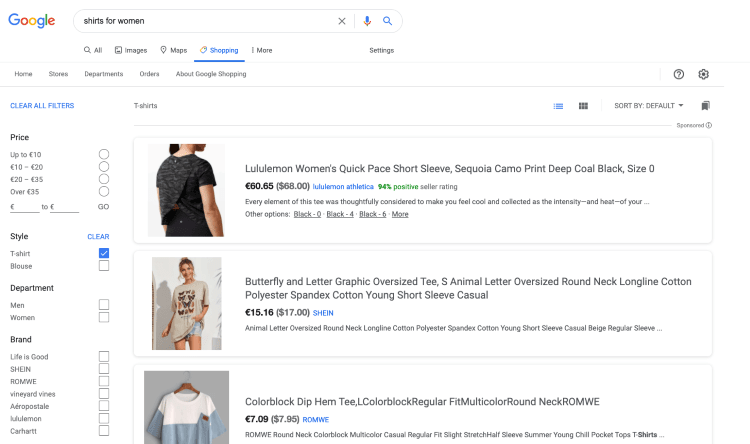The image size is (750, 444).
Task: Open settings gear icon
Action: [703, 74]
